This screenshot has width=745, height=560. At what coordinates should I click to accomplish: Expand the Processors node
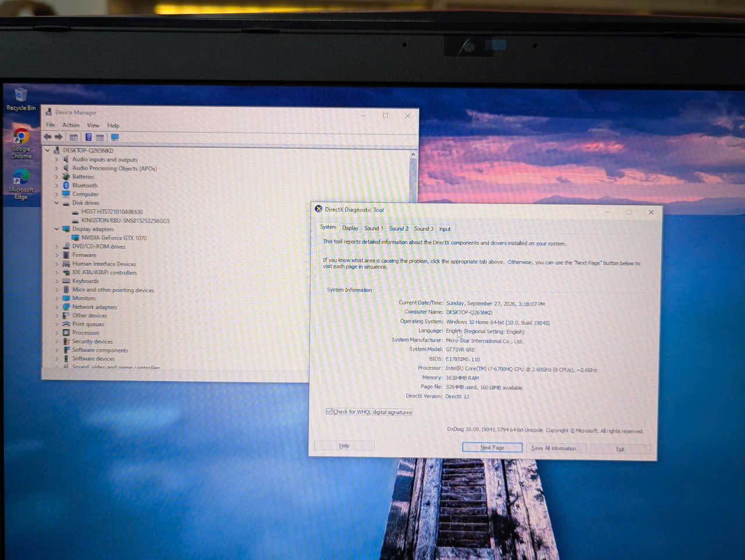pos(56,333)
